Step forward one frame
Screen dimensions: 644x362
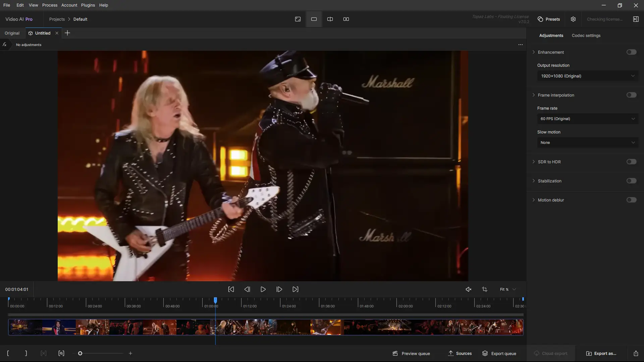pos(279,289)
